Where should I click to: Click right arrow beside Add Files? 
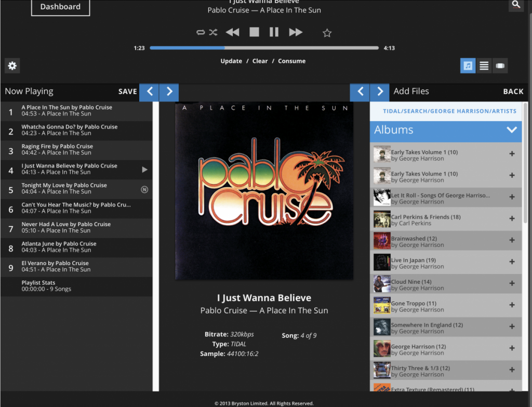[x=380, y=91]
